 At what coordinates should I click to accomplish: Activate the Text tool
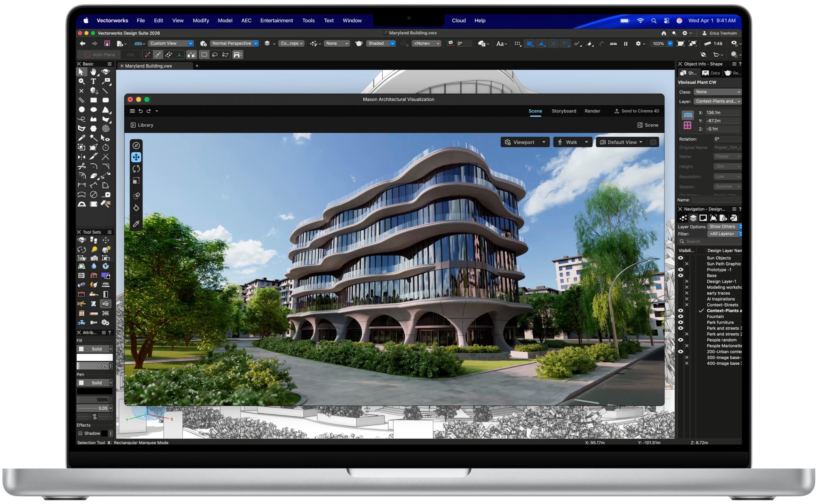(x=94, y=81)
